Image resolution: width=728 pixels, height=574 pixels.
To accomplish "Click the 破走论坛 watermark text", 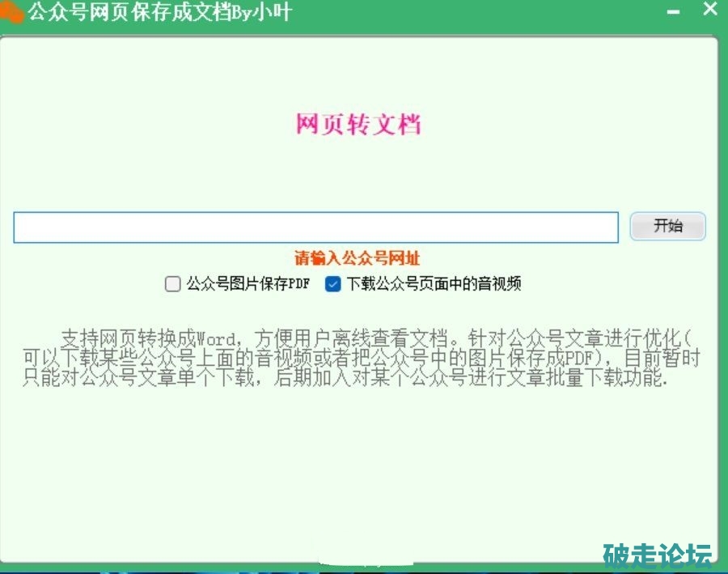I will [658, 555].
